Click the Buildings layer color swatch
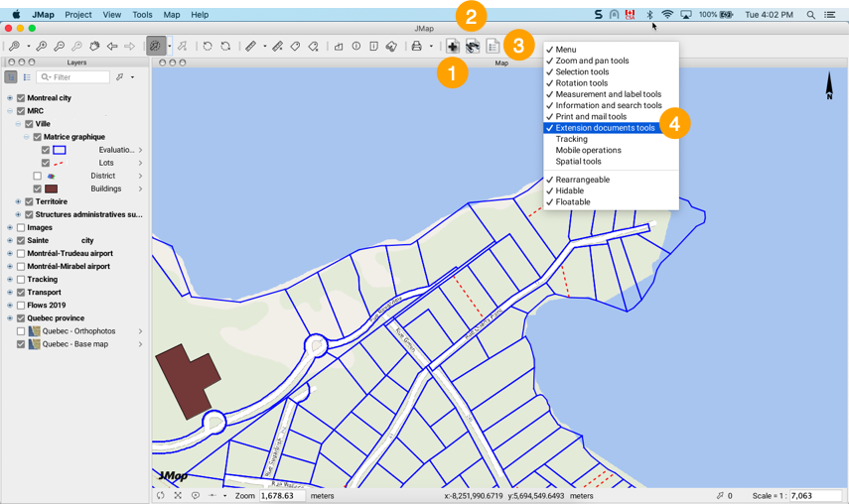The image size is (849, 504). point(51,189)
